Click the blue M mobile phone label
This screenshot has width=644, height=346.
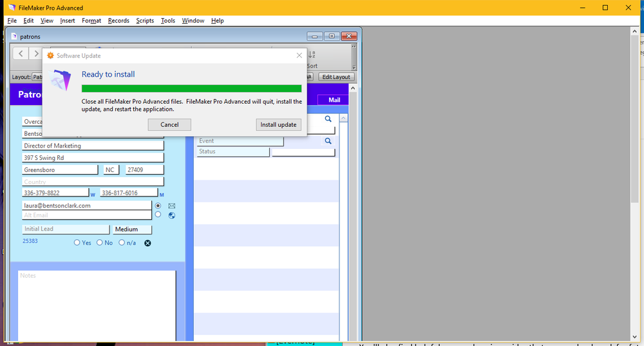pos(162,195)
